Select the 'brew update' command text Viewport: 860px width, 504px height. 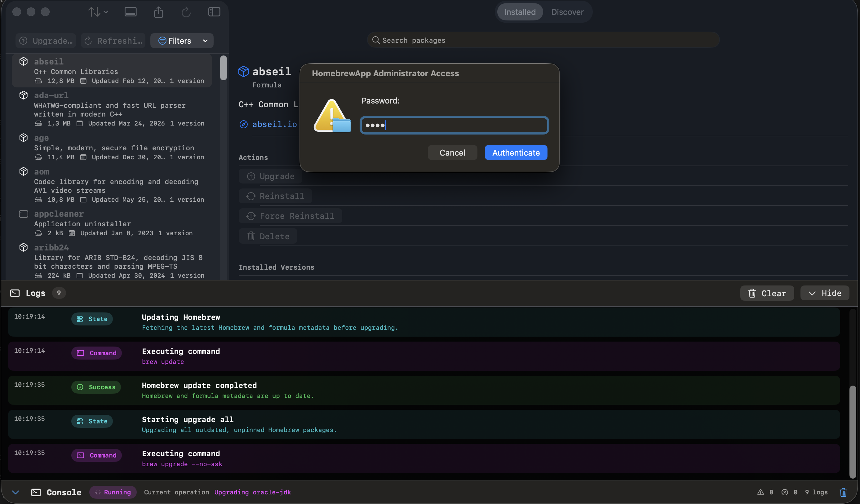pos(163,362)
